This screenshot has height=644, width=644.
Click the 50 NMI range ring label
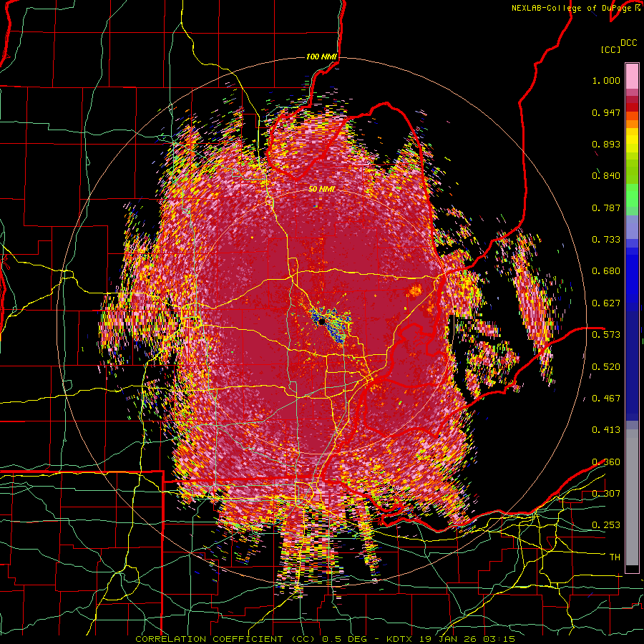coord(321,190)
